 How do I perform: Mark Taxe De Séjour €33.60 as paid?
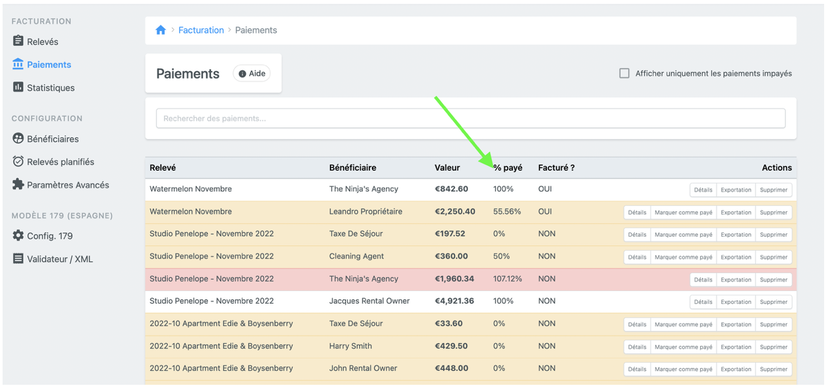click(683, 325)
